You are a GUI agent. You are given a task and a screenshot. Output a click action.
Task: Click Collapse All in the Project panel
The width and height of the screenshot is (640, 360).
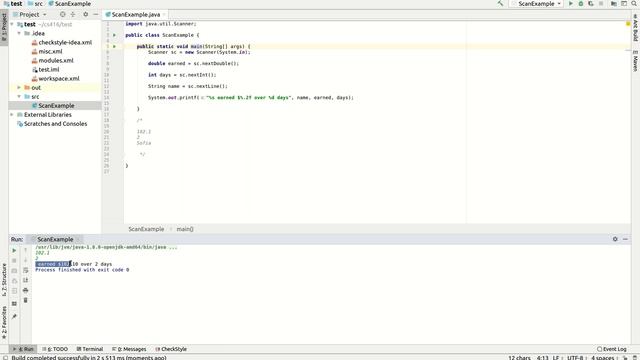click(x=73, y=14)
